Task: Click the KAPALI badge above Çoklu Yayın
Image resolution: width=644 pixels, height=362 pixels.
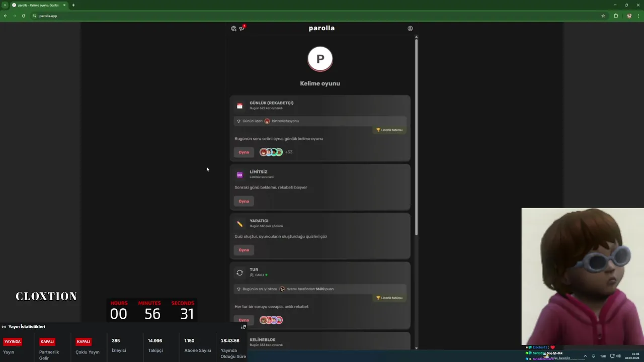Action: [x=84, y=341]
